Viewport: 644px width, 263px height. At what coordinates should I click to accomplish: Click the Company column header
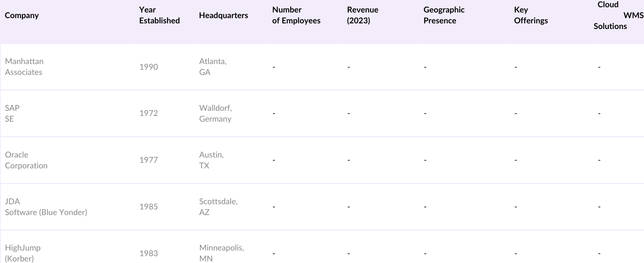(x=22, y=15)
